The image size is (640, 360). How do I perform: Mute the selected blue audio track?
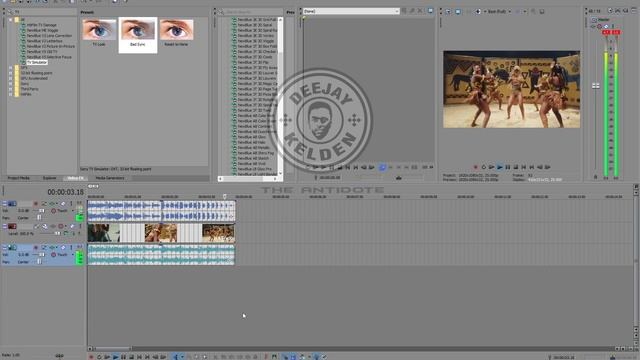coord(63,247)
